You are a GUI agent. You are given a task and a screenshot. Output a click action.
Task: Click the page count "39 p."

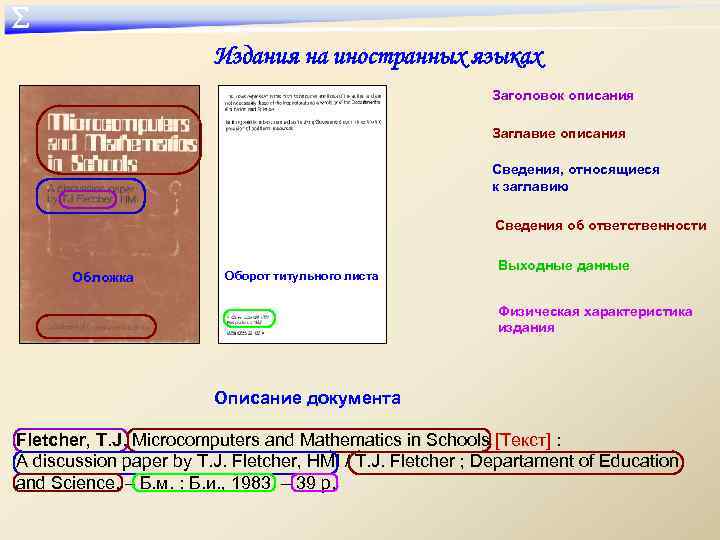pyautogui.click(x=315, y=483)
